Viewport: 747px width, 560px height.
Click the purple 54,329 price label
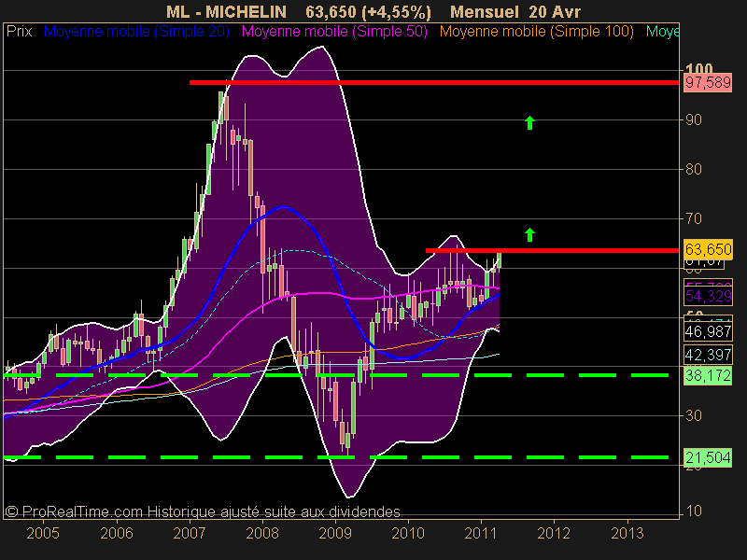tap(708, 296)
